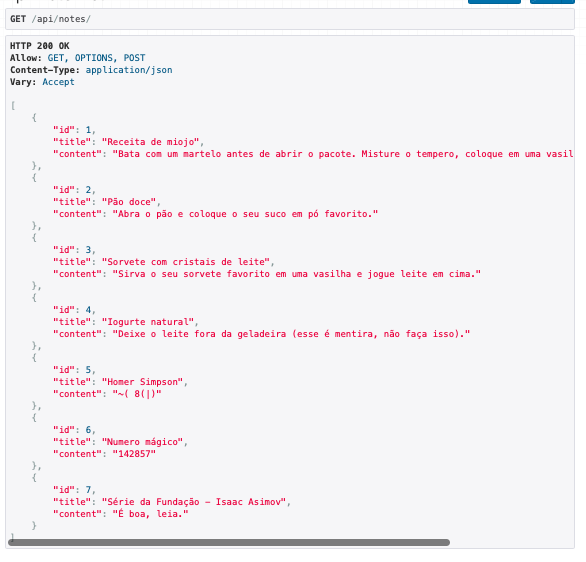Click the 'Accept' value of Vary header
The width and height of the screenshot is (586, 562).
tap(58, 82)
